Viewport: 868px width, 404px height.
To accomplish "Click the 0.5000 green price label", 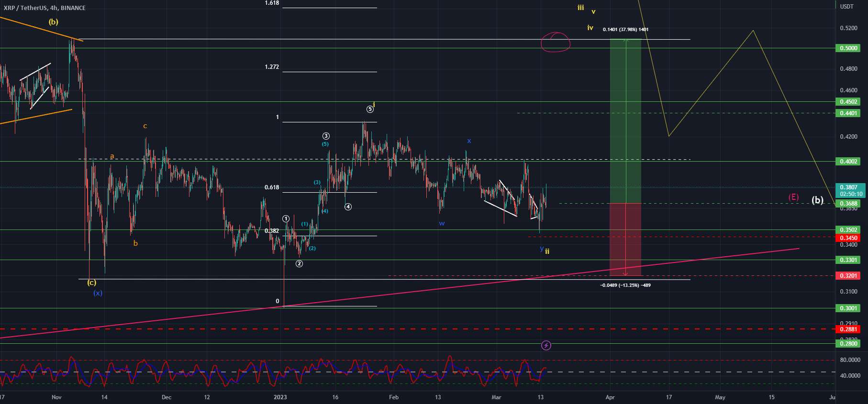I will pos(848,48).
